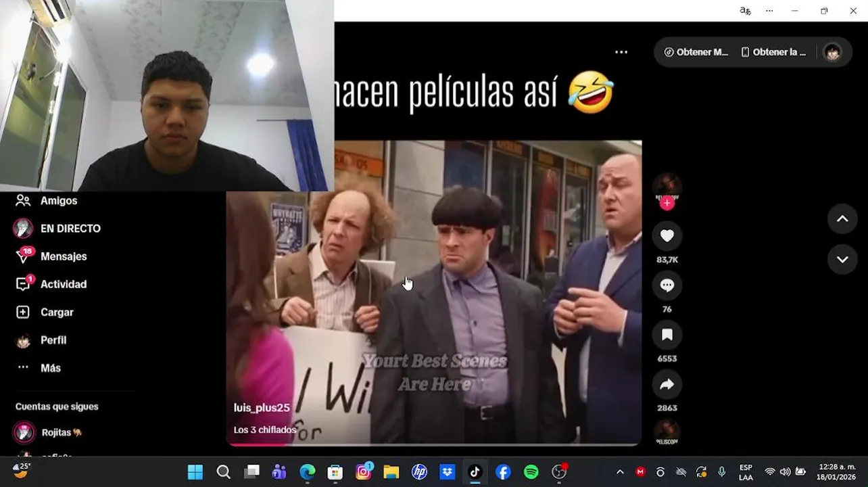The width and height of the screenshot is (868, 487).
Task: Open Dropbox from taskbar
Action: click(448, 472)
